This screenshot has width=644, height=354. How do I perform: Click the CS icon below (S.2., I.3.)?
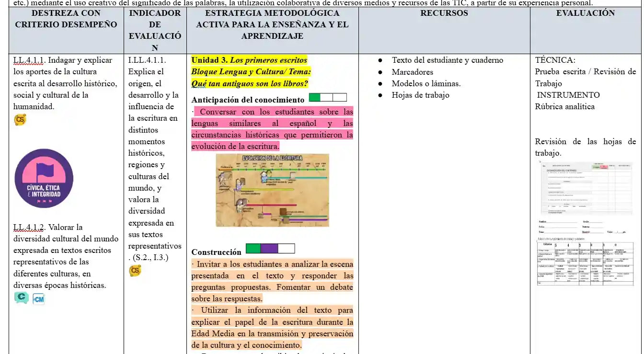135,271
